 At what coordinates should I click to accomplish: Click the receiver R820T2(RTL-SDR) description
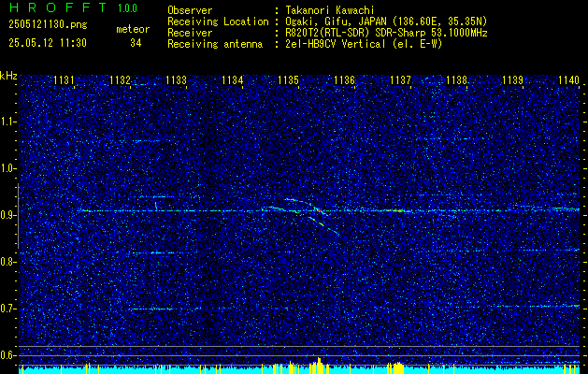tap(386, 33)
